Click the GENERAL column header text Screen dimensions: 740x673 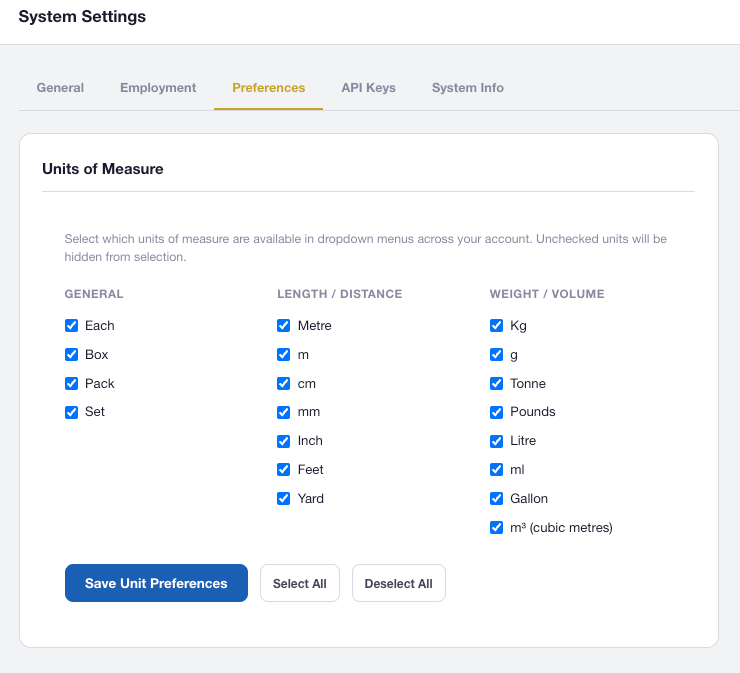[94, 294]
